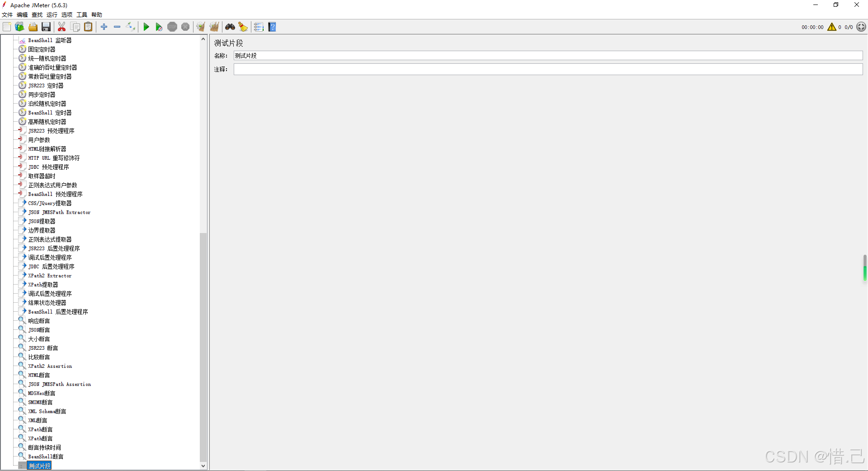Screen dimensions: 868x471
Task: Select 大小断言 tree node
Action: click(39, 339)
